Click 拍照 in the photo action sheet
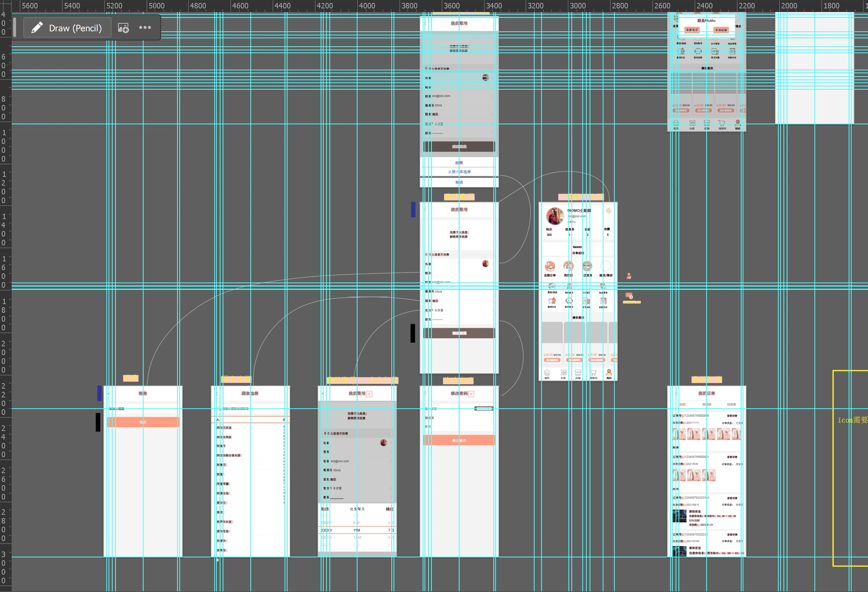The image size is (868, 592). (459, 163)
